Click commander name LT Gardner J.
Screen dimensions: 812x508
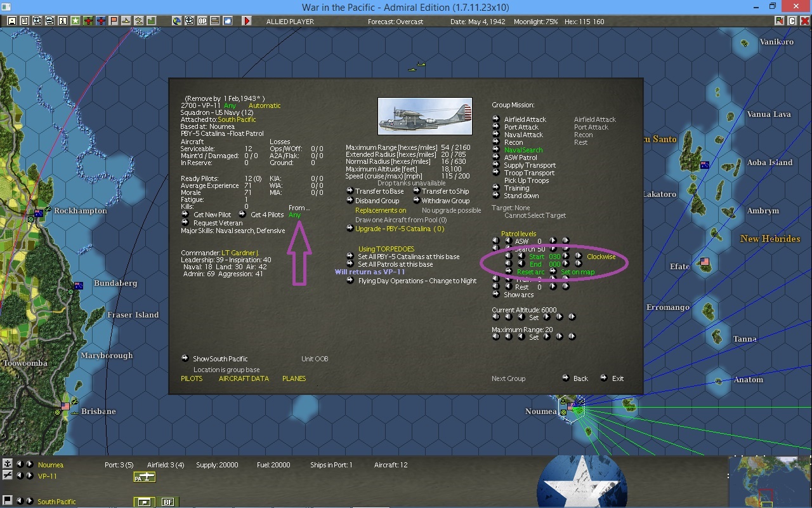[x=240, y=253]
